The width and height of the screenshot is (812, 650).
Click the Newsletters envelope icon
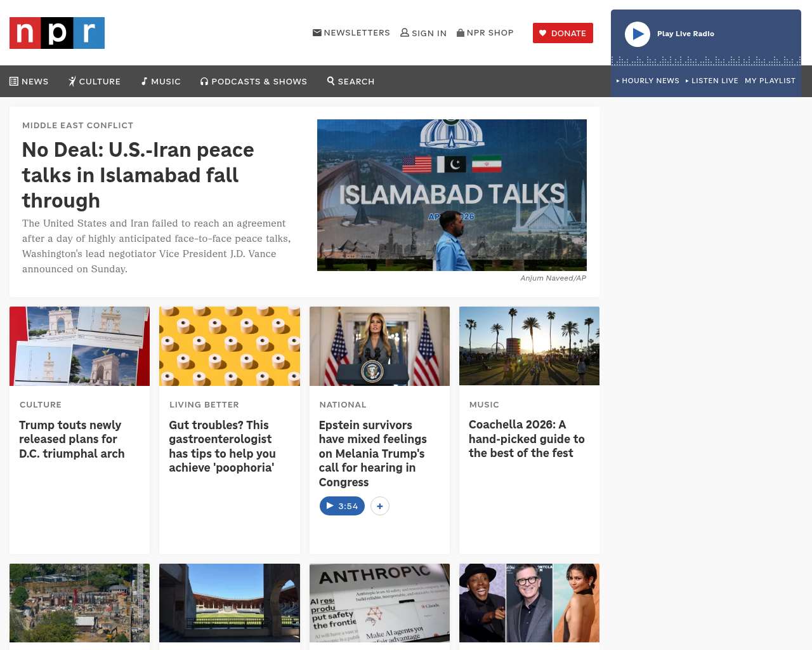(x=317, y=32)
